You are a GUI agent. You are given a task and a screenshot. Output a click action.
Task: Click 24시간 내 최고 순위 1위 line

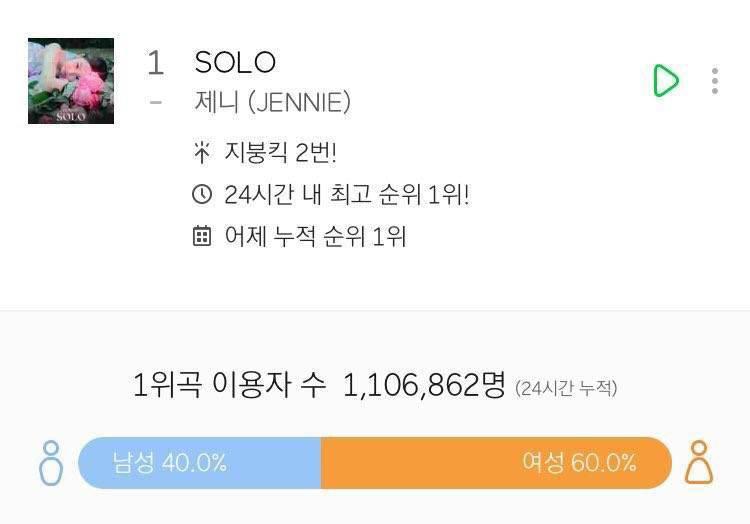point(347,195)
